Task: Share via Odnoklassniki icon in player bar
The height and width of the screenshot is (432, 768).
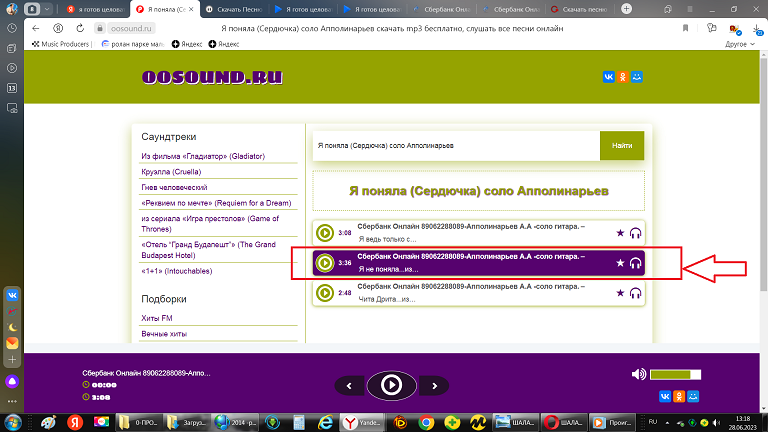Action: coord(679,396)
